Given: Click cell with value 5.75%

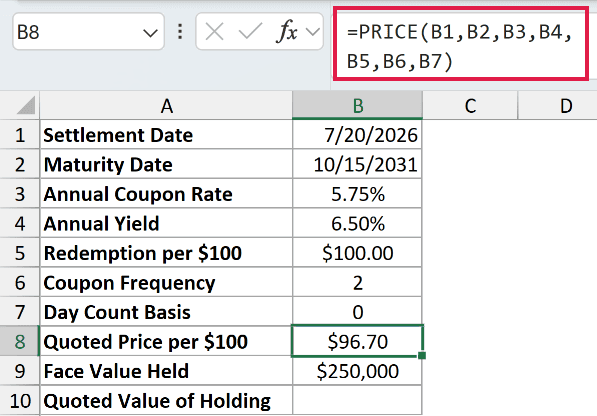Looking at the screenshot, I should (x=358, y=193).
